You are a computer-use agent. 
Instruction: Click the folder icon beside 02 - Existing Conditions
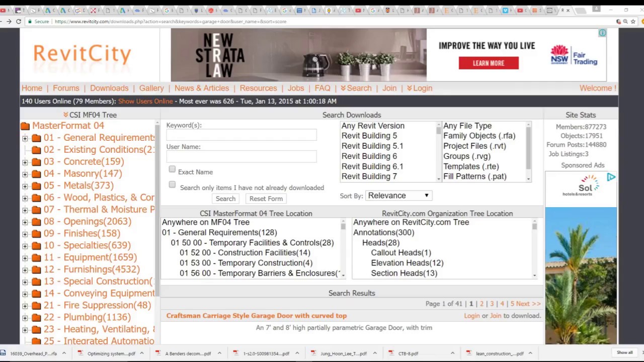point(36,150)
